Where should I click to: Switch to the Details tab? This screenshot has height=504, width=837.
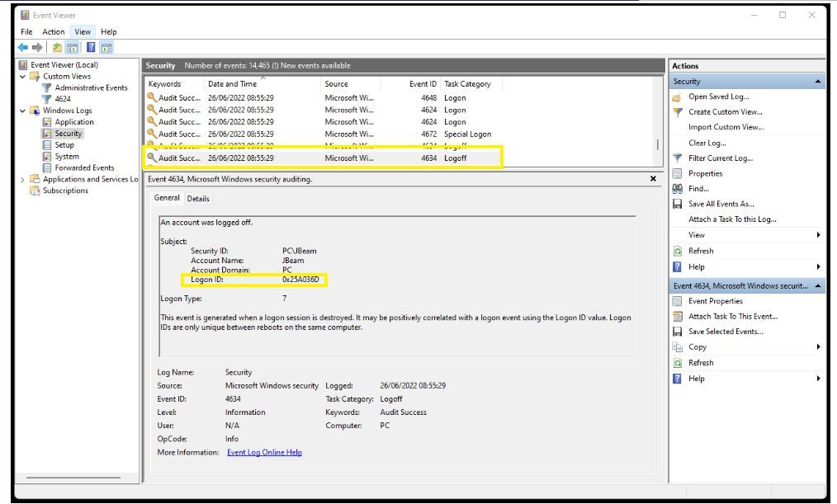point(198,199)
